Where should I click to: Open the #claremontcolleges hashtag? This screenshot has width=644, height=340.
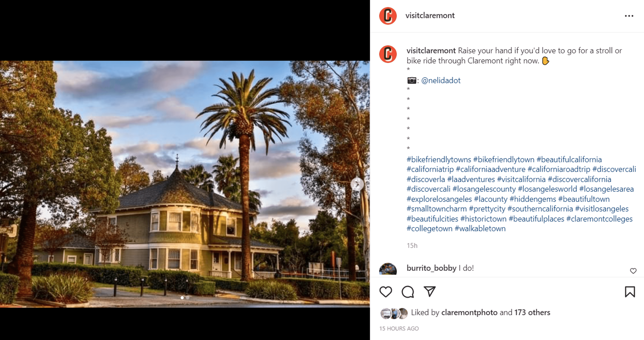[x=599, y=219]
